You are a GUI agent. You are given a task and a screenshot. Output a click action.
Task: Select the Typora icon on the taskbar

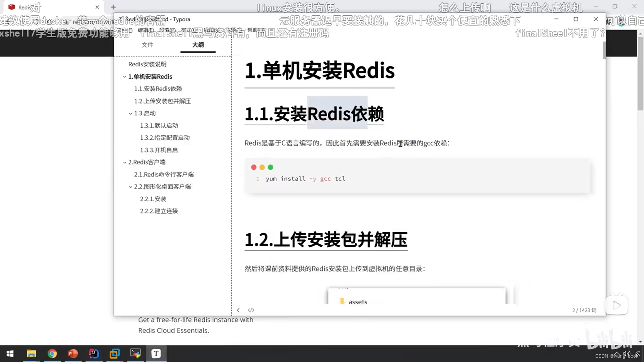[156, 354]
